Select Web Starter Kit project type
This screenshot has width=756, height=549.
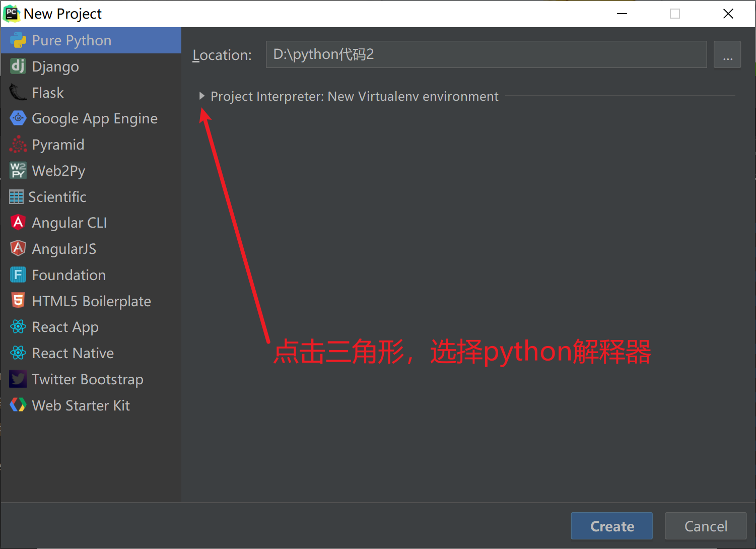click(91, 405)
